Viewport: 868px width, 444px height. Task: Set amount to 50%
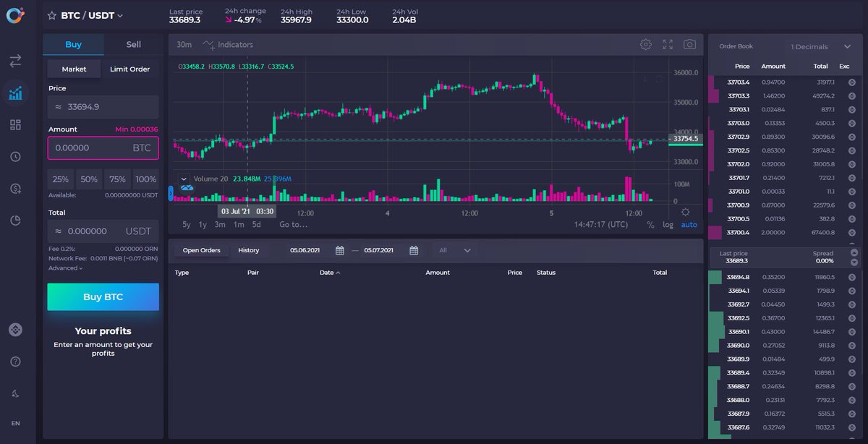[89, 179]
